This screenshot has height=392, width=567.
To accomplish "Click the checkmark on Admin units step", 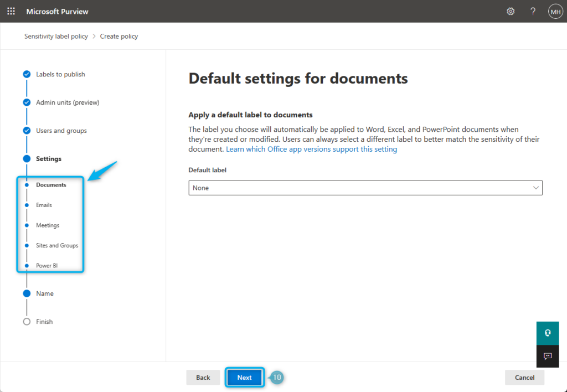I will click(27, 102).
